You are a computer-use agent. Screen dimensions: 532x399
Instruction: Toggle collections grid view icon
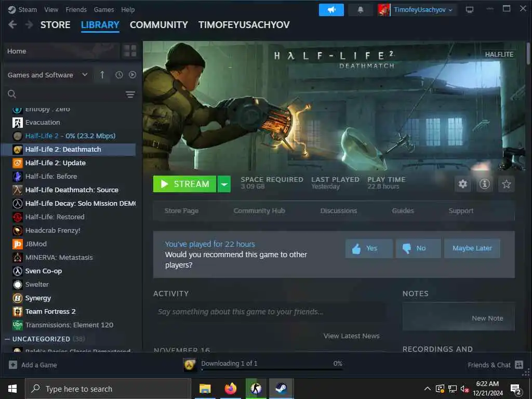130,51
